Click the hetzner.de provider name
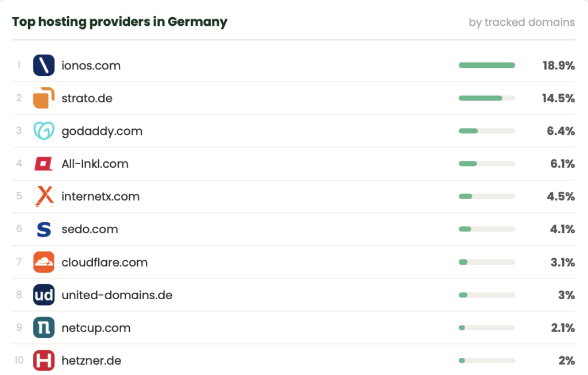 click(x=91, y=361)
